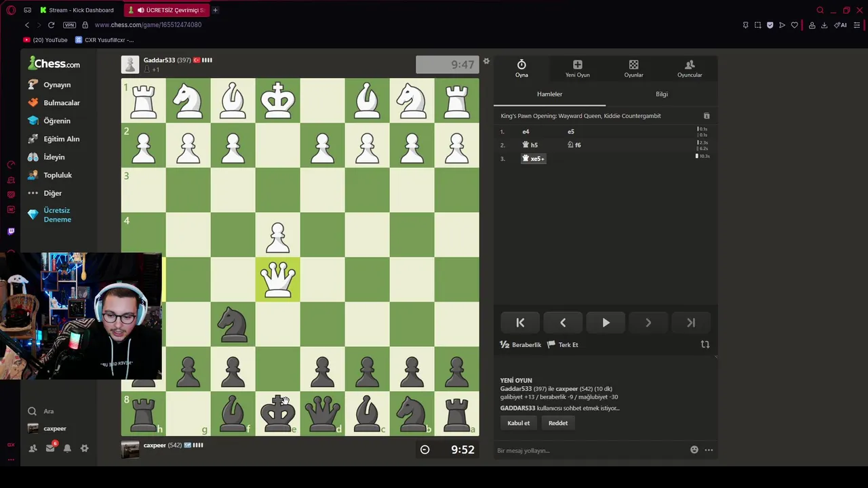Select move e5 in move list
Image resolution: width=868 pixels, height=488 pixels.
(571, 131)
